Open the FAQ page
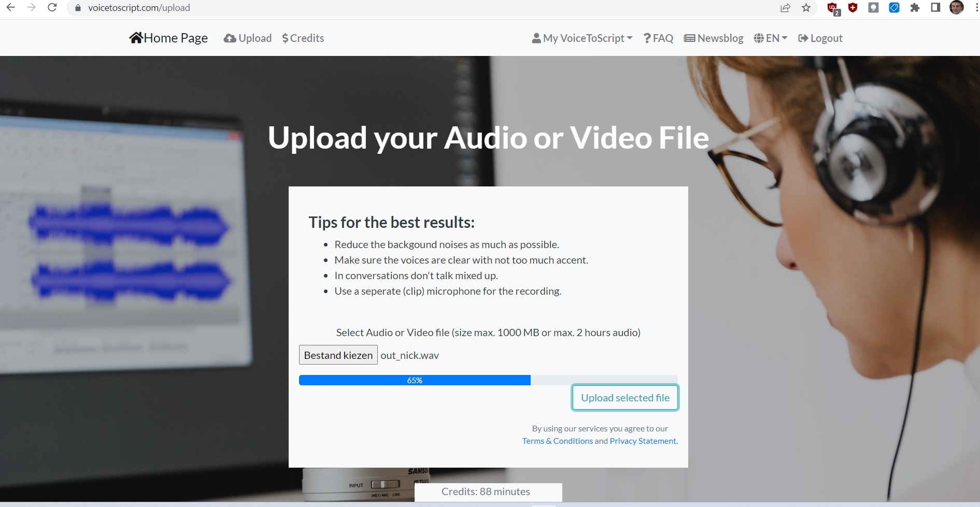The width and height of the screenshot is (980, 507). pyautogui.click(x=658, y=38)
